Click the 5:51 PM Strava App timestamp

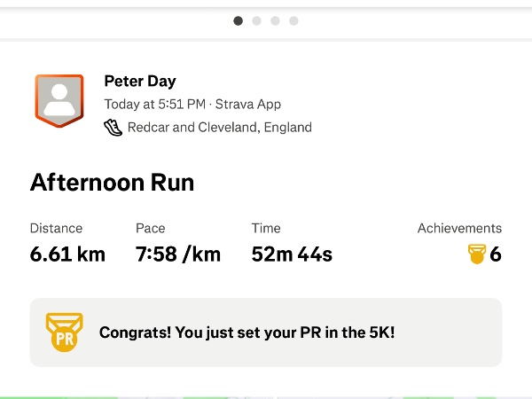click(192, 104)
